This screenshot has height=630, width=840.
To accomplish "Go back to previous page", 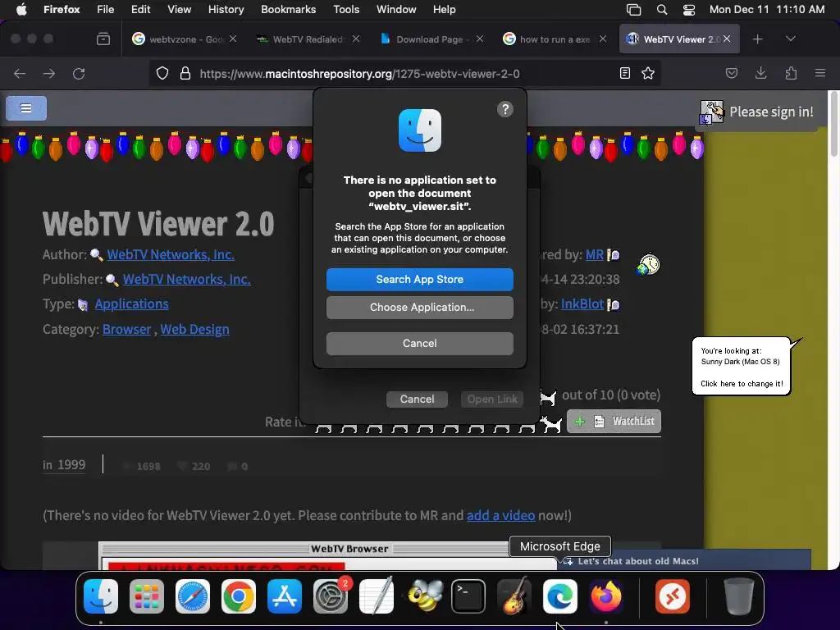I will (20, 73).
